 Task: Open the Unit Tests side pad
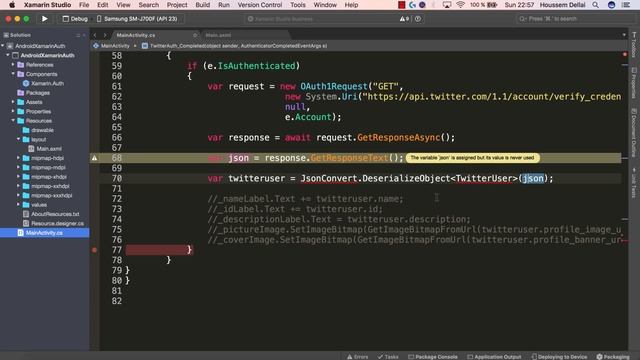tap(634, 182)
